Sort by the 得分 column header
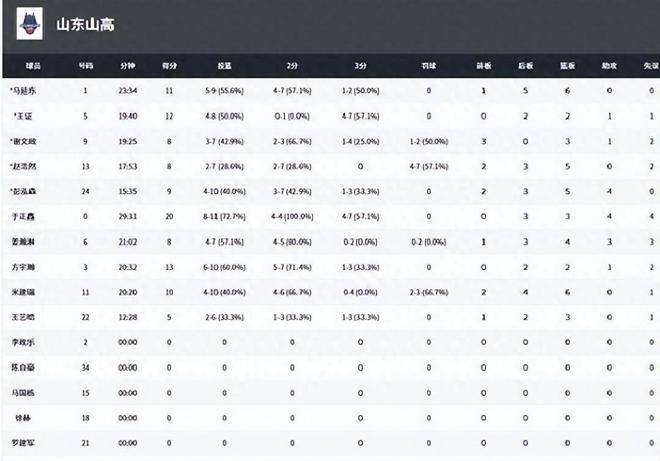Screen dimensions: 660x461 coord(170,65)
